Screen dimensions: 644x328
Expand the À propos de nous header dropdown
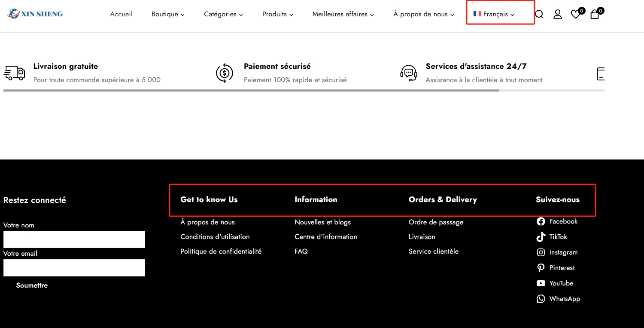click(x=423, y=14)
